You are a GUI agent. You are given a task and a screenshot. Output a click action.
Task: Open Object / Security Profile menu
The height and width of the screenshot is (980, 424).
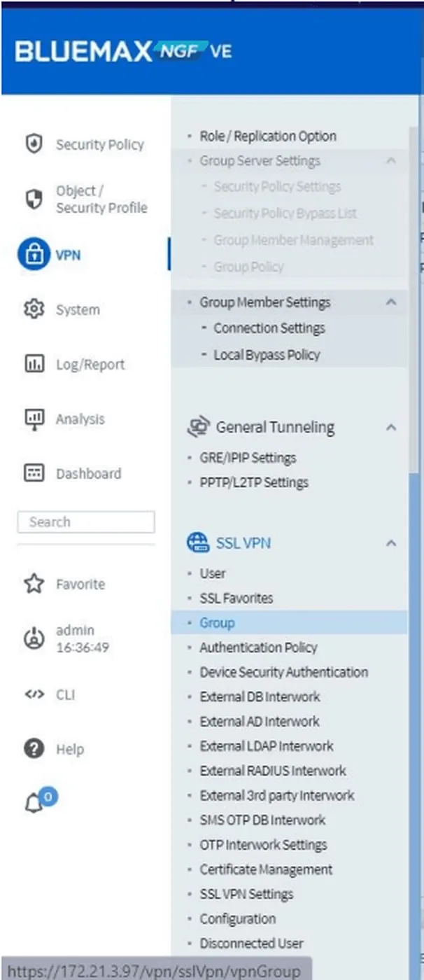pyautogui.click(x=101, y=199)
